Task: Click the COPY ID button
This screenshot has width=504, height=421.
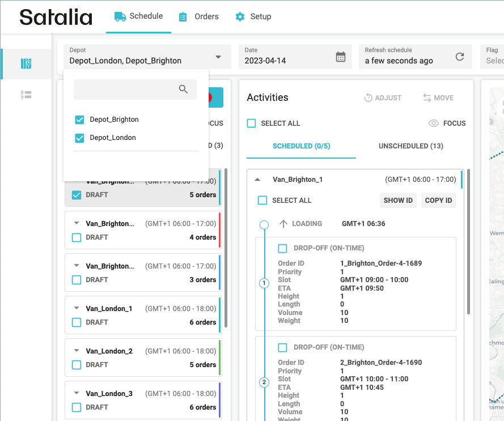Action: coord(438,200)
